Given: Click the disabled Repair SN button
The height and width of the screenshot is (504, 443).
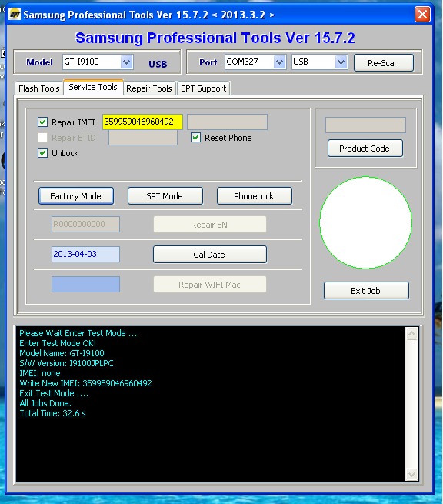Looking at the screenshot, I should tap(210, 225).
